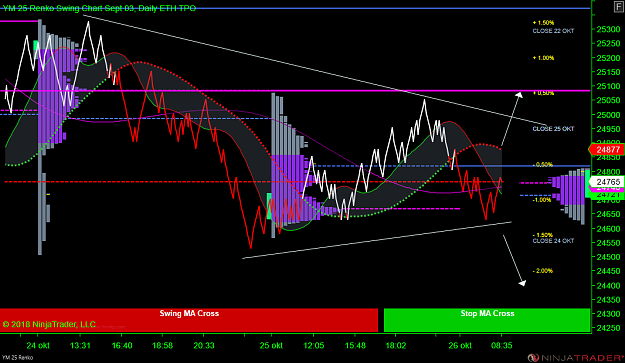Viewport: 625px width, 363px height.
Task: Click the chart title YM 25 Renko Swing Chart
Action: 99,8
